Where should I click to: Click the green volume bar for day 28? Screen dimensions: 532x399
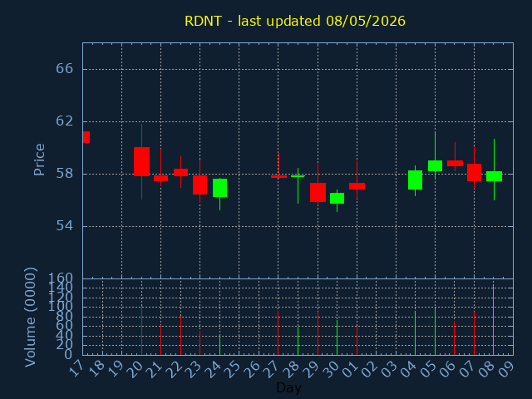[x=298, y=341]
